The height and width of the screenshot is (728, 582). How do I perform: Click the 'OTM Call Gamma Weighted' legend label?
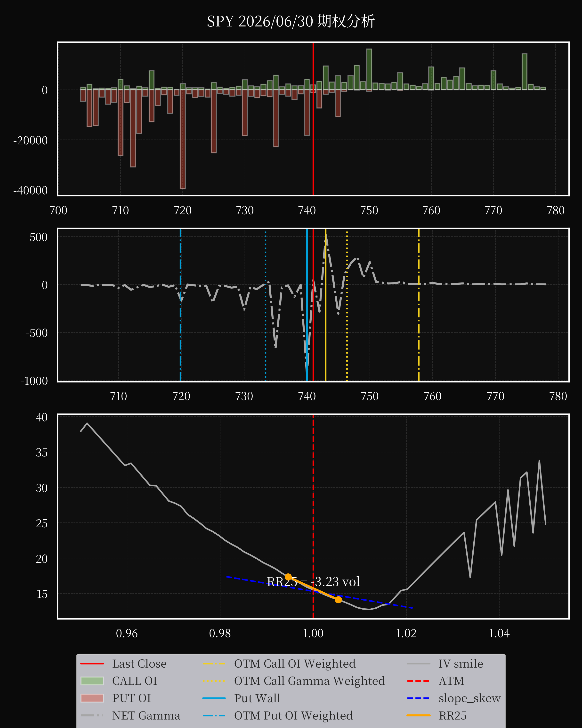click(309, 681)
